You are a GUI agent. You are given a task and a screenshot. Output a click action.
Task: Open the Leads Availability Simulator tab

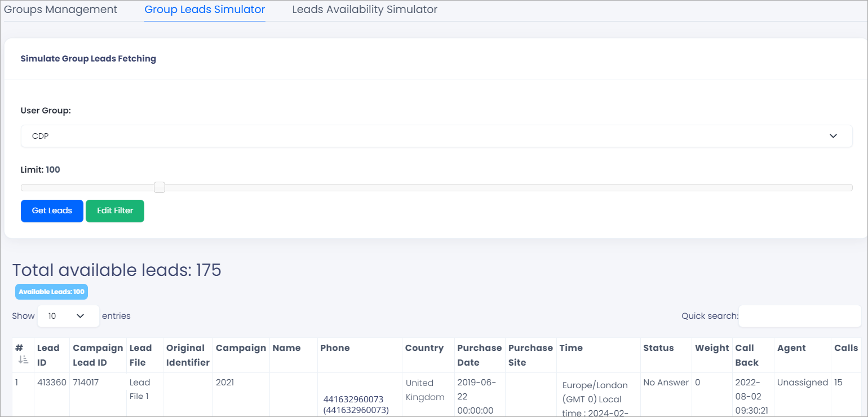pyautogui.click(x=365, y=10)
